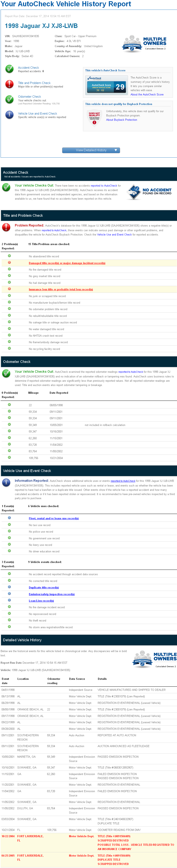Click red alert icon next to Insurance loss title
This screenshot has height=868, width=177.
pos(9,289)
